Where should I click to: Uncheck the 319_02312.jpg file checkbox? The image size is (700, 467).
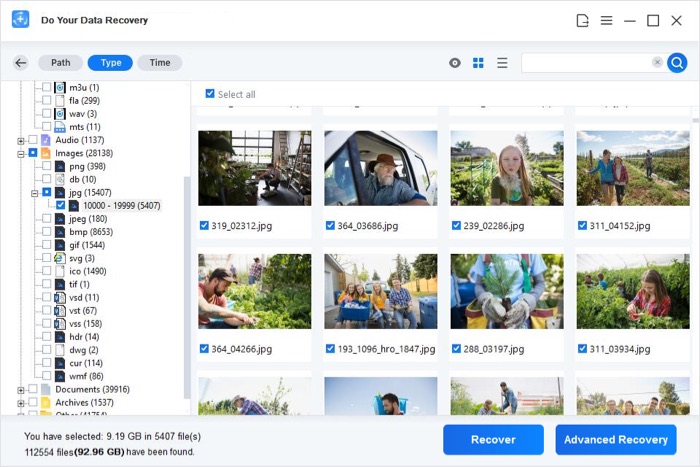pos(204,225)
